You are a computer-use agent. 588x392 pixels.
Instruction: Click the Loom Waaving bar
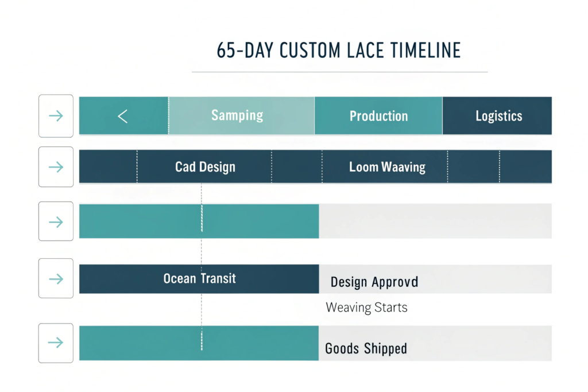point(387,167)
